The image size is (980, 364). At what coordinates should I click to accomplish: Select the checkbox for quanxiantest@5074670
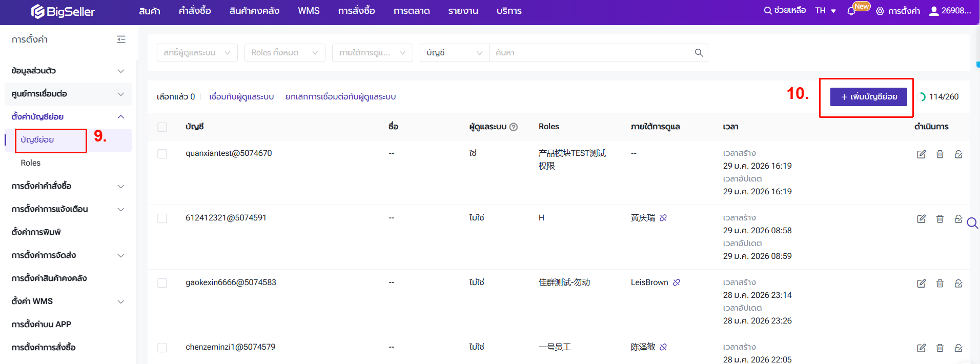coord(162,154)
